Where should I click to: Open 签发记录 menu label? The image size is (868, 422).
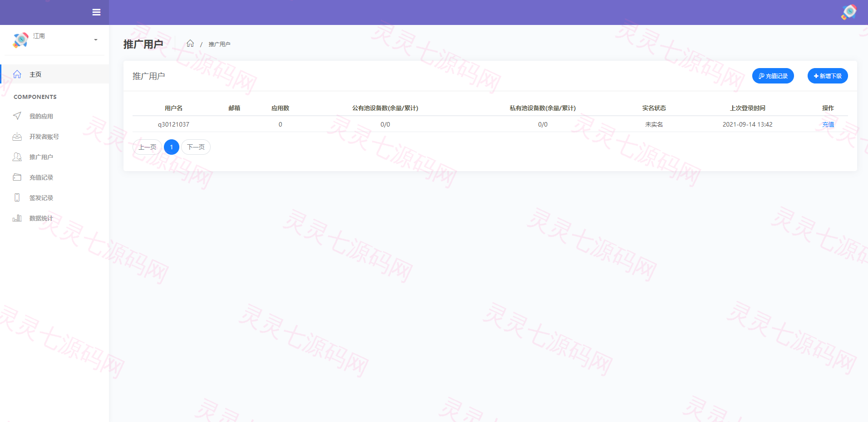click(41, 198)
